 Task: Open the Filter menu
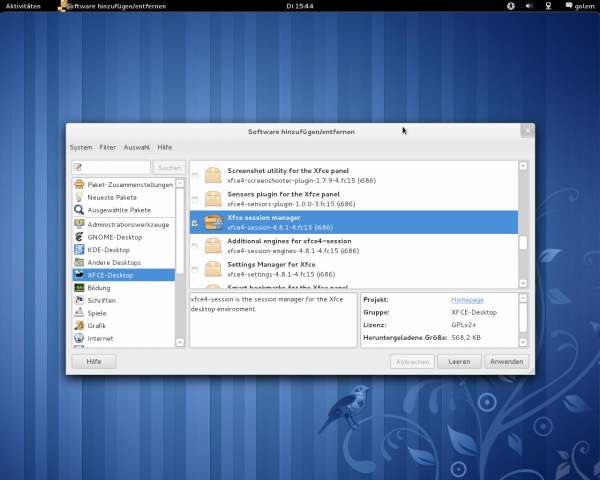click(108, 147)
